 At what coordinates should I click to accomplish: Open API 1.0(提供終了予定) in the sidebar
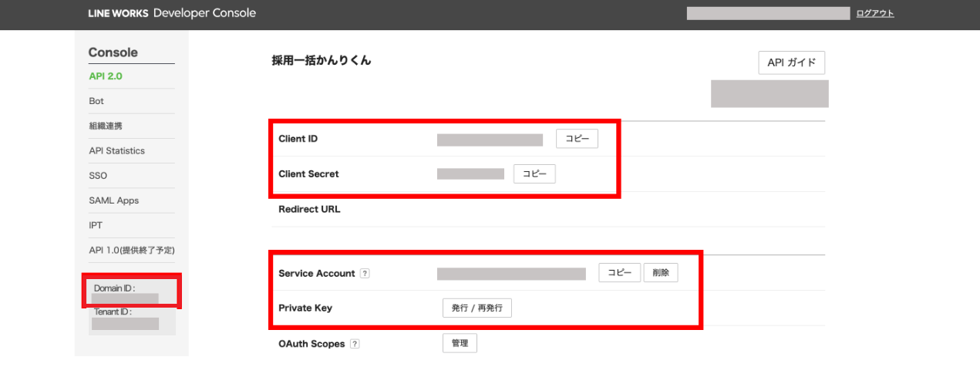(x=132, y=250)
